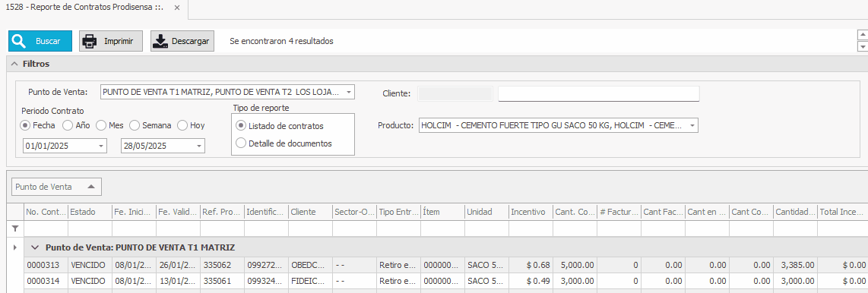Open the Punto de Venta filter dropdown
The width and height of the screenshot is (868, 293).
click(x=348, y=92)
